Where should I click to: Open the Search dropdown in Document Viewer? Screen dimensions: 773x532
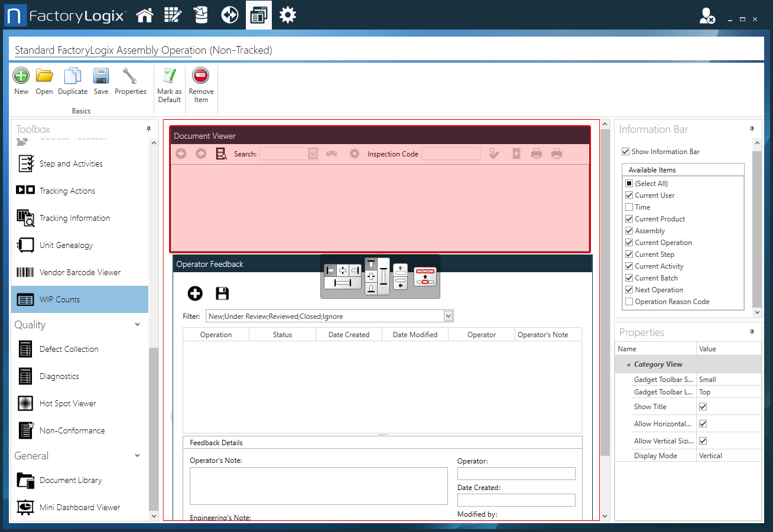(314, 154)
